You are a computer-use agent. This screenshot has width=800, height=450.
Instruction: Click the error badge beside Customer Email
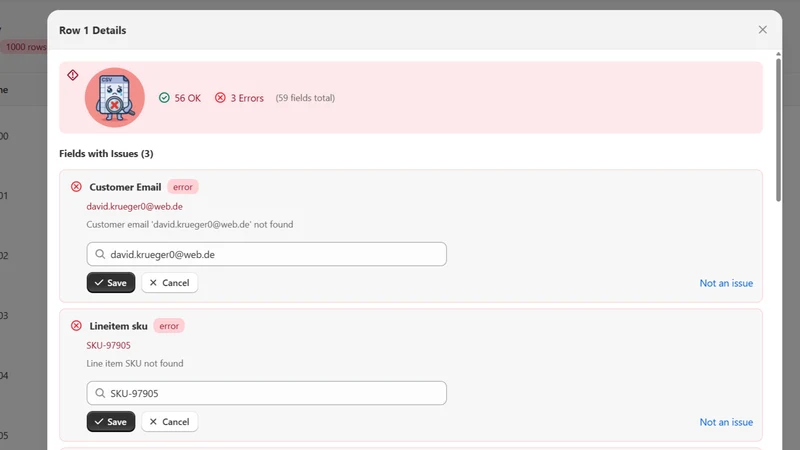click(183, 187)
